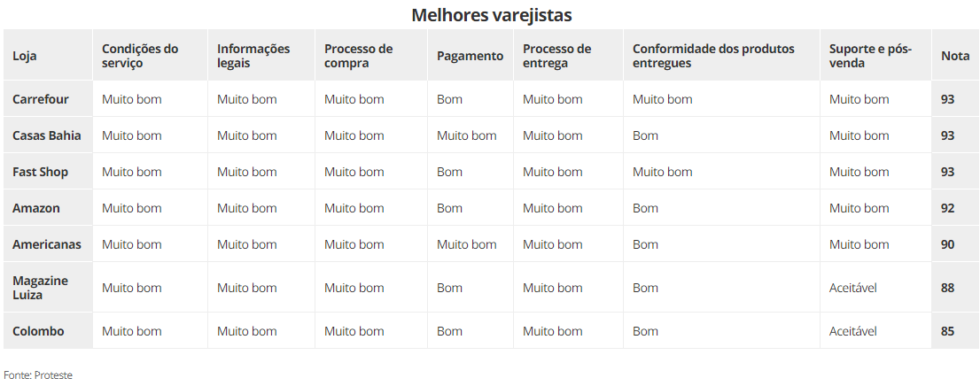
Task: Click Colombo's score of 85
Action: tap(947, 331)
